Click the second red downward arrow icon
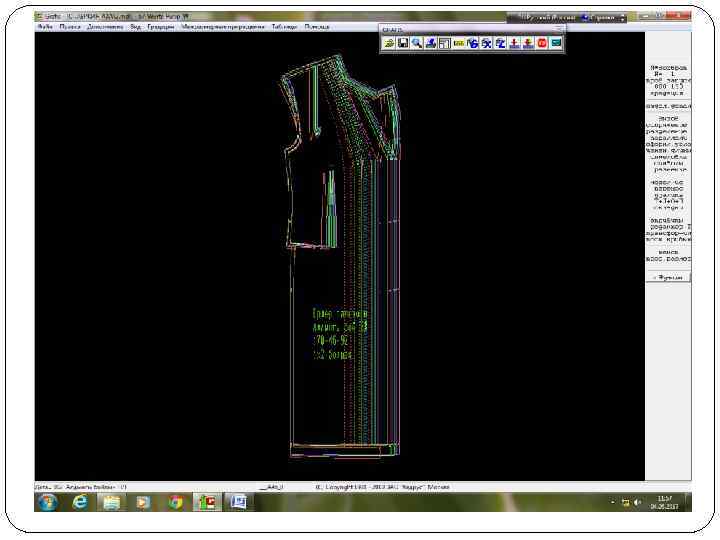The image size is (720, 540). click(528, 43)
